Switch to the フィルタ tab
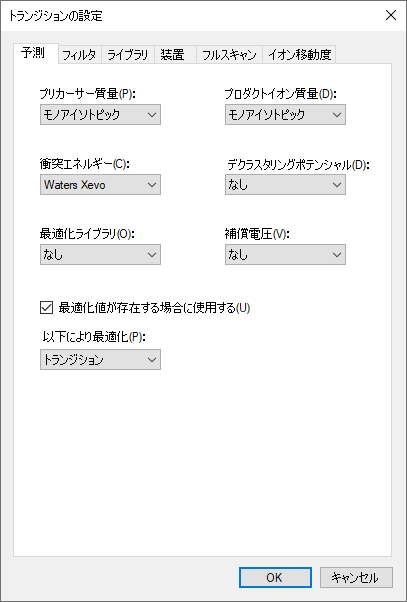 [80, 55]
